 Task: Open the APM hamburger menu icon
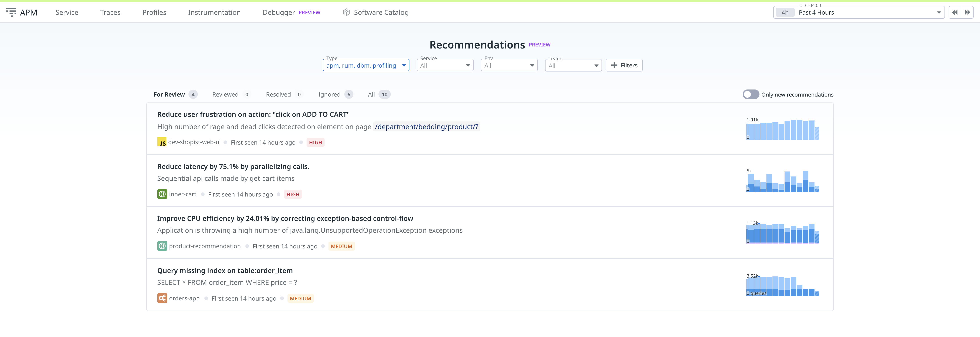pos(11,12)
